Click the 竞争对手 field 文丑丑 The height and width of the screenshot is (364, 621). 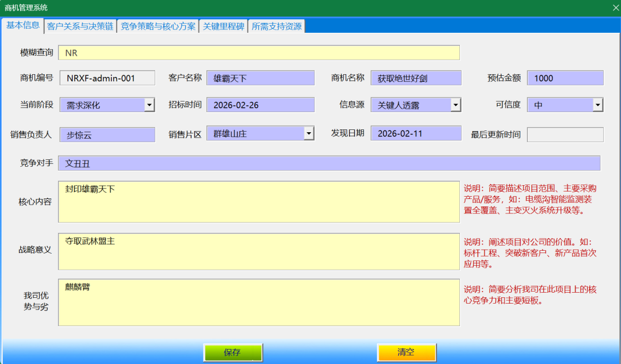click(x=329, y=163)
